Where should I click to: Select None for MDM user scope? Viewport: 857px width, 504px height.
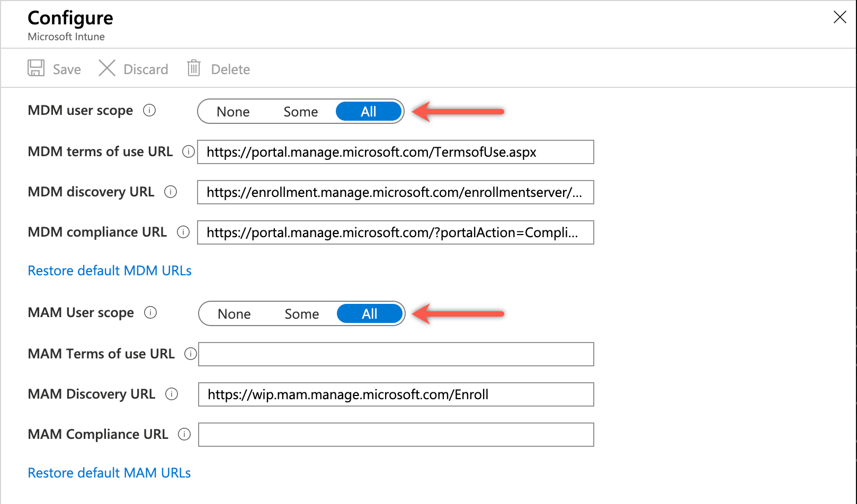233,111
